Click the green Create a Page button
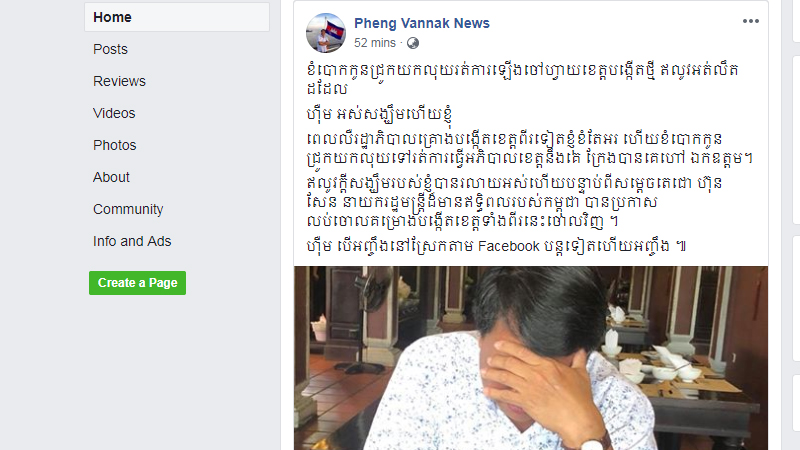Screen dimensions: 800x450 coord(137,283)
